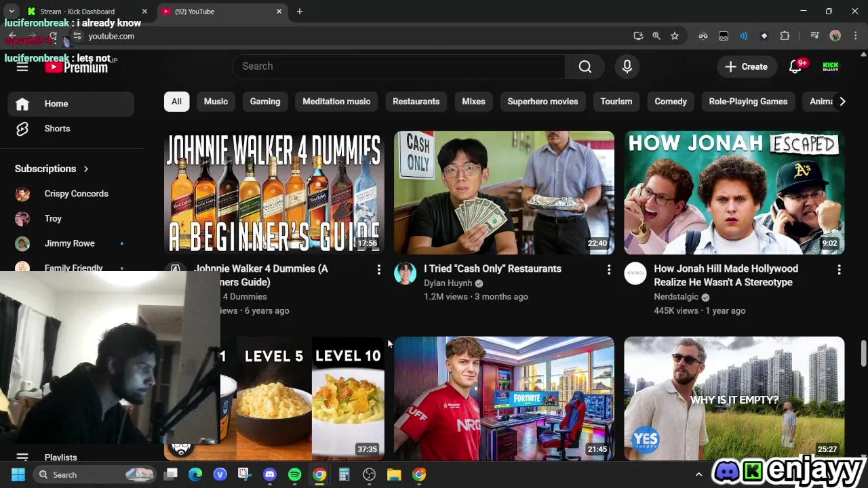Play the Why Is It Empty thumbnail
The image size is (868, 488).
(734, 399)
